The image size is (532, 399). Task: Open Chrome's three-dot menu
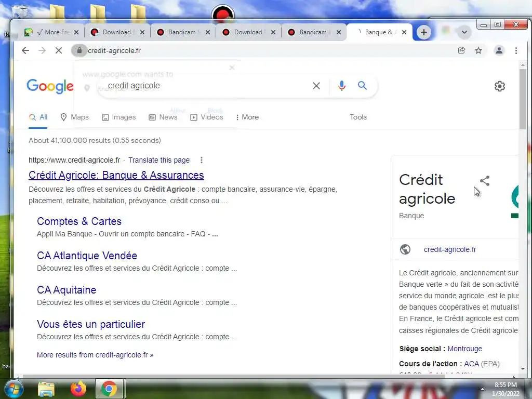tap(516, 50)
